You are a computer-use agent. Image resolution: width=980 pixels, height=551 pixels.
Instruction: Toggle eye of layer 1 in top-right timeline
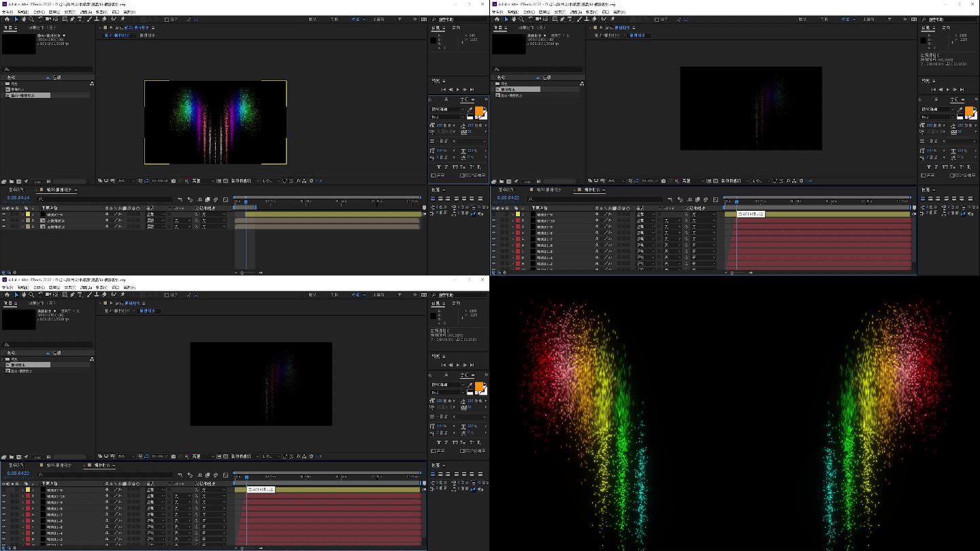tap(493, 214)
